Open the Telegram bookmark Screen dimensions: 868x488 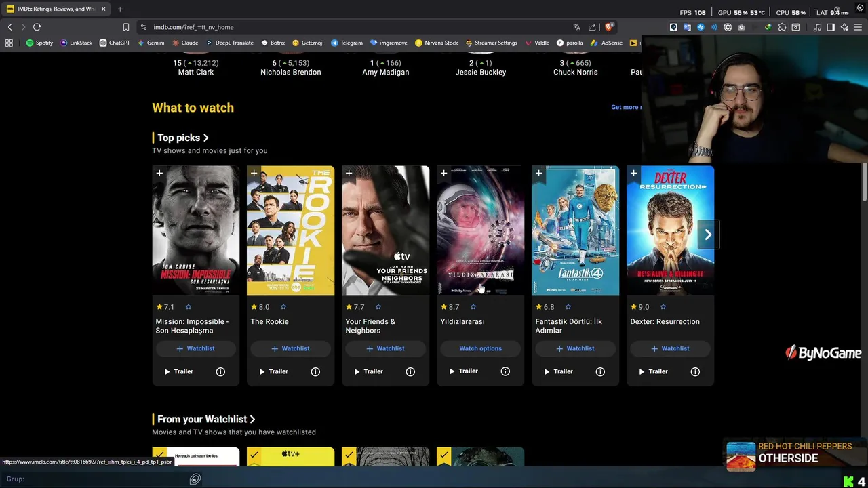[347, 43]
